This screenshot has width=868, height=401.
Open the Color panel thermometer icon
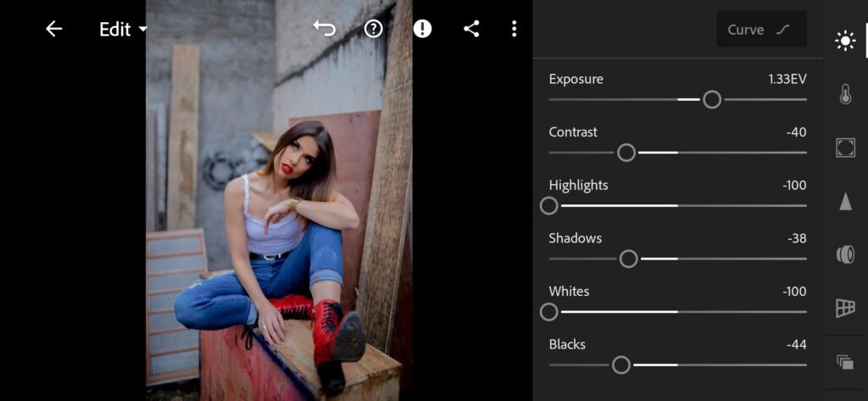845,94
